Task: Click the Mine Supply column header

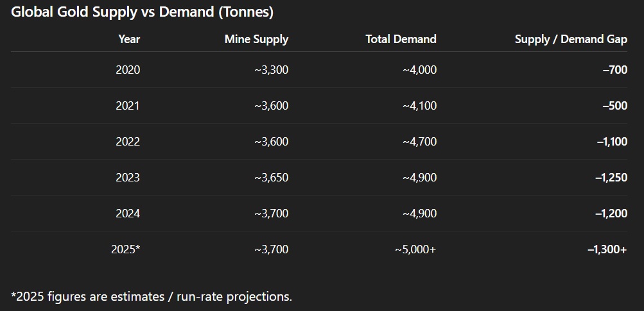Action: pyautogui.click(x=256, y=39)
